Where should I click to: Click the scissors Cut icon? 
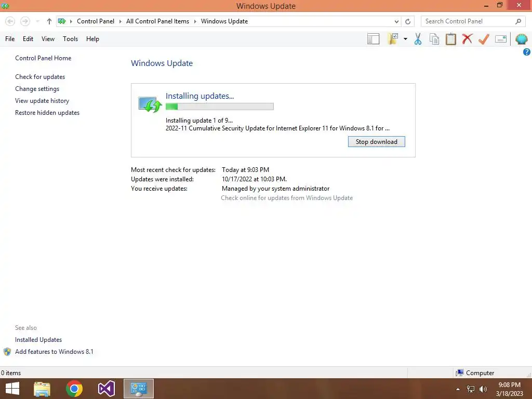coord(418,39)
